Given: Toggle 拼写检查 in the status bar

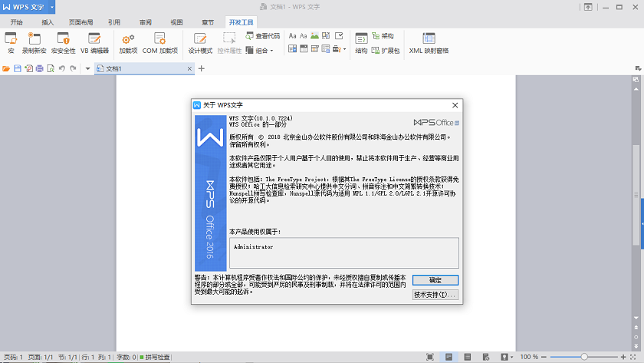Looking at the screenshot, I should coord(154,358).
